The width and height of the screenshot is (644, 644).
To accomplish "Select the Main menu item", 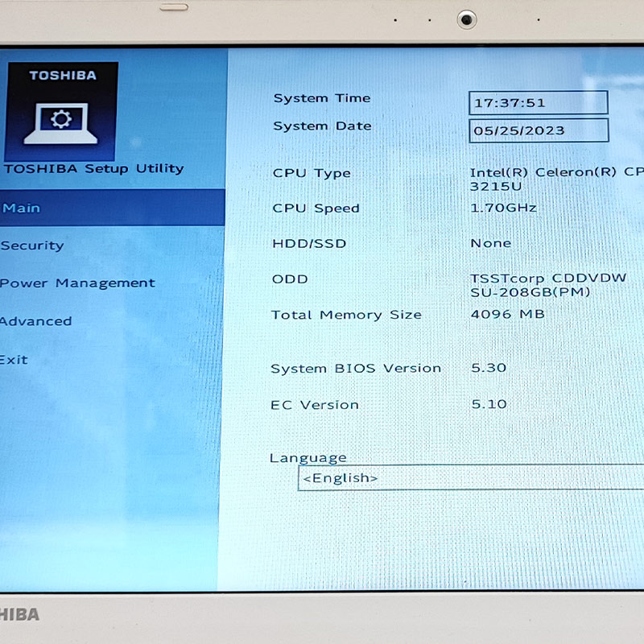I will (112, 208).
